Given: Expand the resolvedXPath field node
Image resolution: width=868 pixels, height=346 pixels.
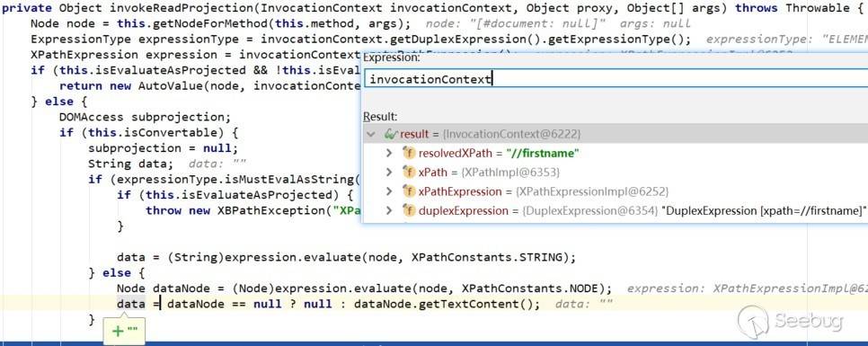Looking at the screenshot, I should (389, 154).
